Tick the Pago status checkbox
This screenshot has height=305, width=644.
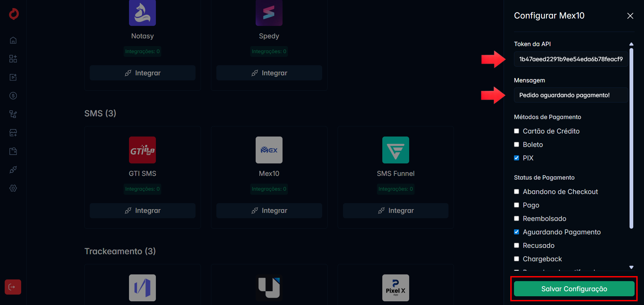pyautogui.click(x=517, y=205)
